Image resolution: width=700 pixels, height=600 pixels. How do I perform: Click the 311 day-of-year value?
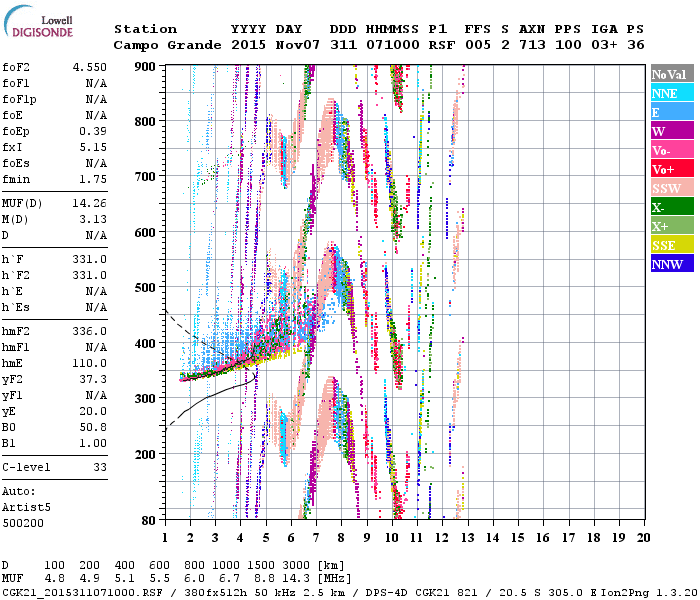[343, 45]
